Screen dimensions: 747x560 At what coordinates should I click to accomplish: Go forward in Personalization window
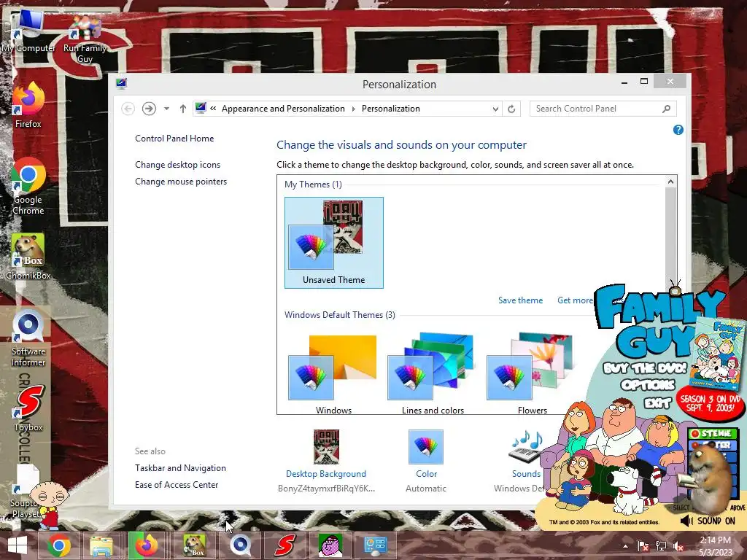[149, 109]
